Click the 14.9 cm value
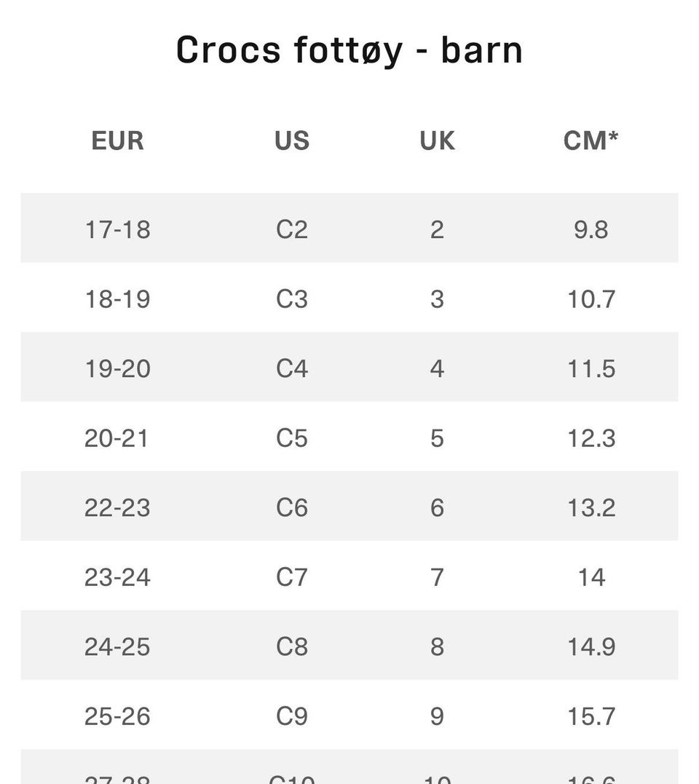Viewport: 699px width, 784px height. coord(591,646)
